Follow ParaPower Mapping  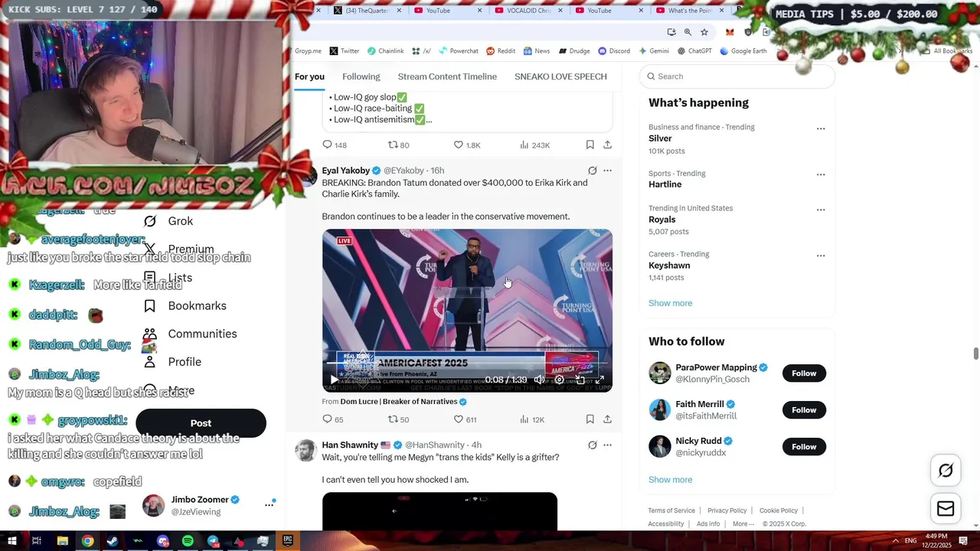click(x=804, y=373)
